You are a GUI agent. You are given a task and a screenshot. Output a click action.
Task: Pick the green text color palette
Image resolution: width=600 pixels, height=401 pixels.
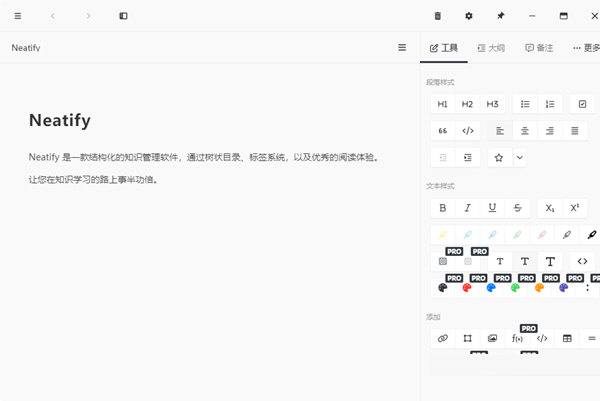click(515, 288)
